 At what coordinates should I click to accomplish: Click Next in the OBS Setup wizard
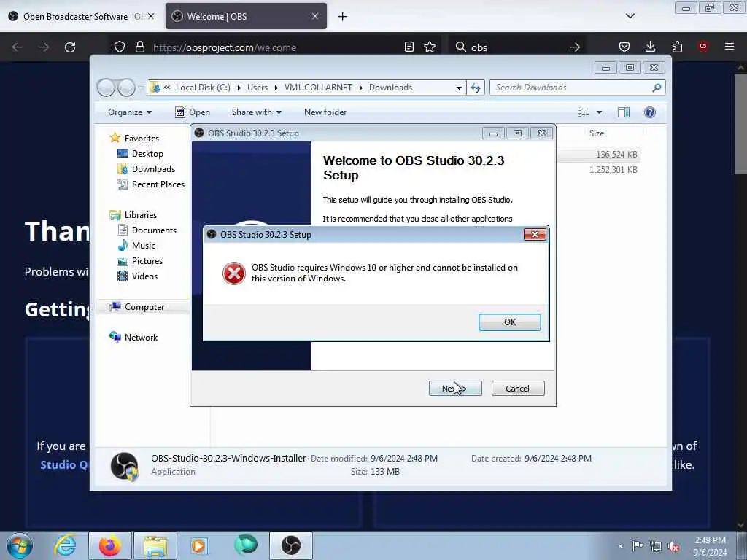click(455, 389)
